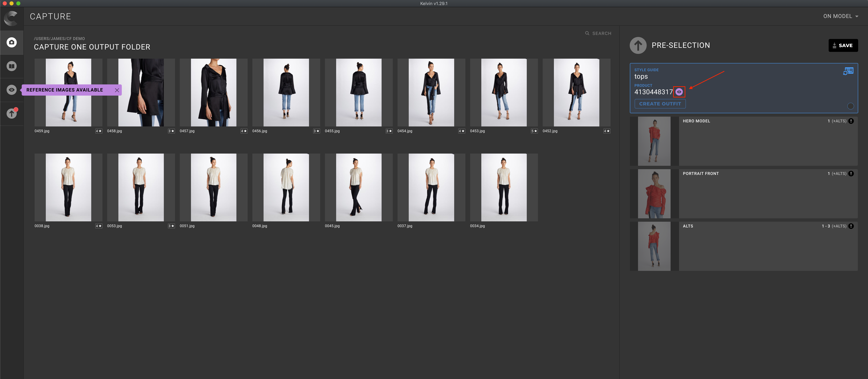Select image thumbnail 0048.jpg
The width and height of the screenshot is (868, 379).
pos(286,188)
